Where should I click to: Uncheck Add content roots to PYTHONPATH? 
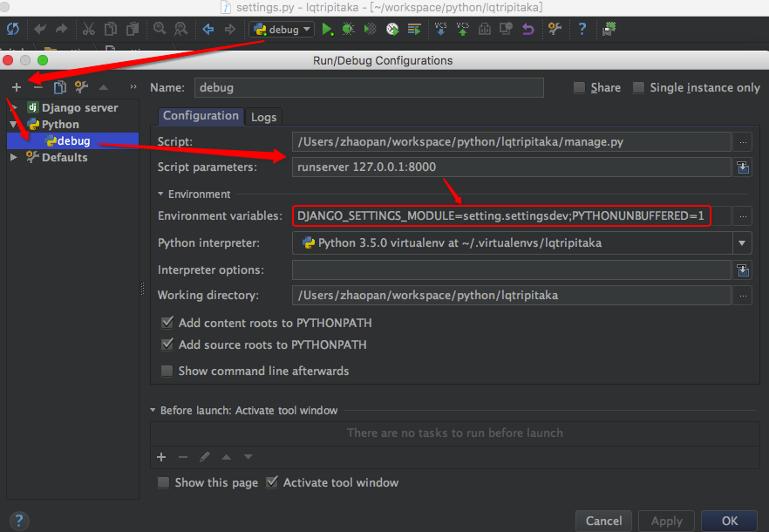point(167,323)
